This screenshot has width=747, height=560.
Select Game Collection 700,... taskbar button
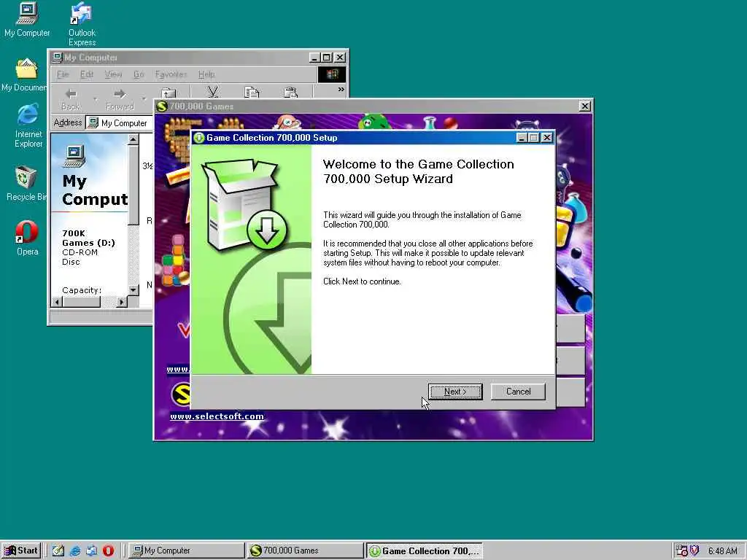click(424, 551)
